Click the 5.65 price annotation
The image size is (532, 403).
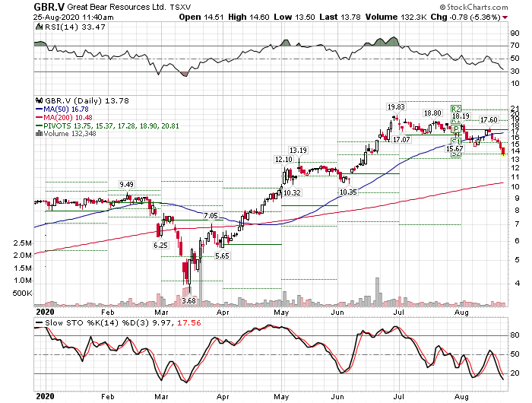click(x=222, y=256)
